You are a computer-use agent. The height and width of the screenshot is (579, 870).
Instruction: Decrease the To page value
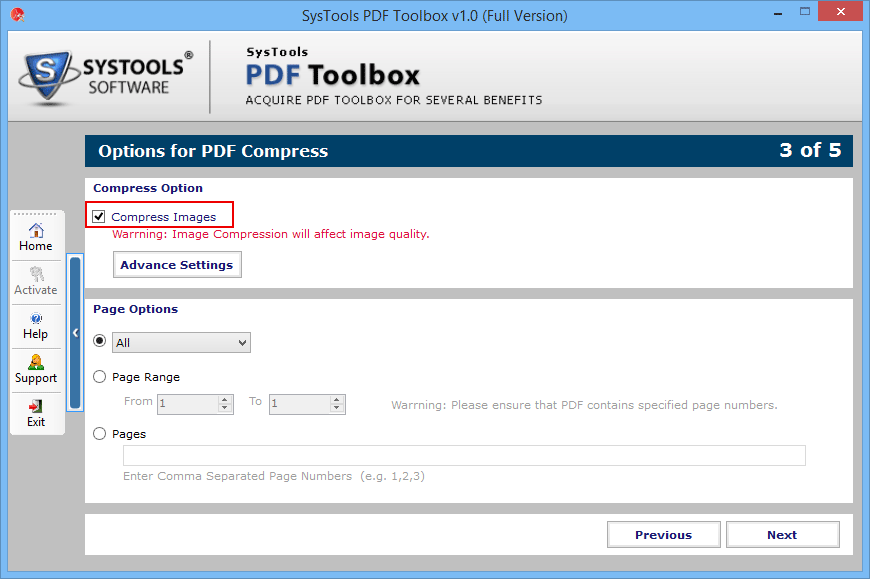point(337,408)
